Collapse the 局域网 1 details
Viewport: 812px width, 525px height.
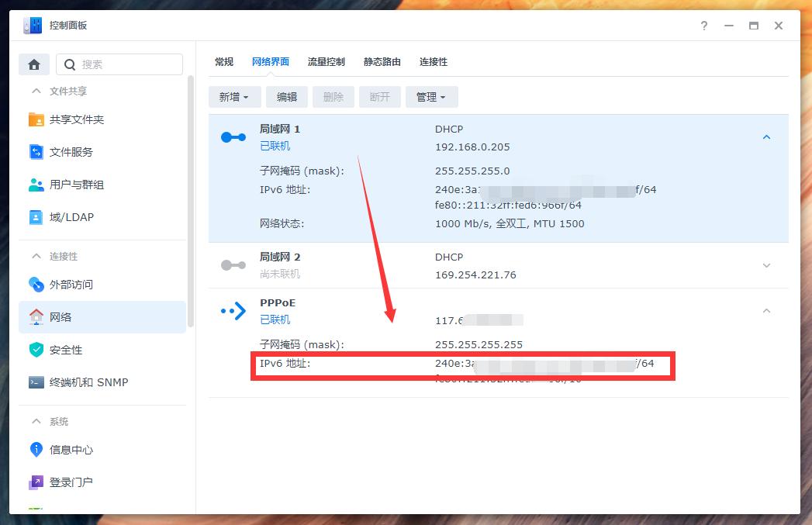point(766,136)
